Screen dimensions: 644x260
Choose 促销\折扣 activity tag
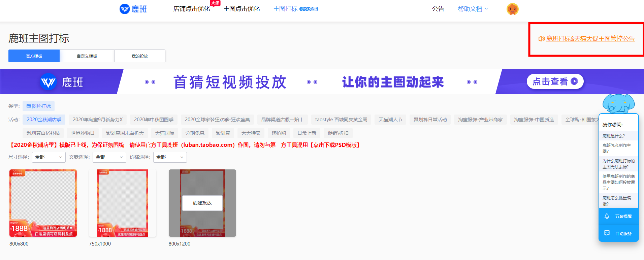pos(338,133)
